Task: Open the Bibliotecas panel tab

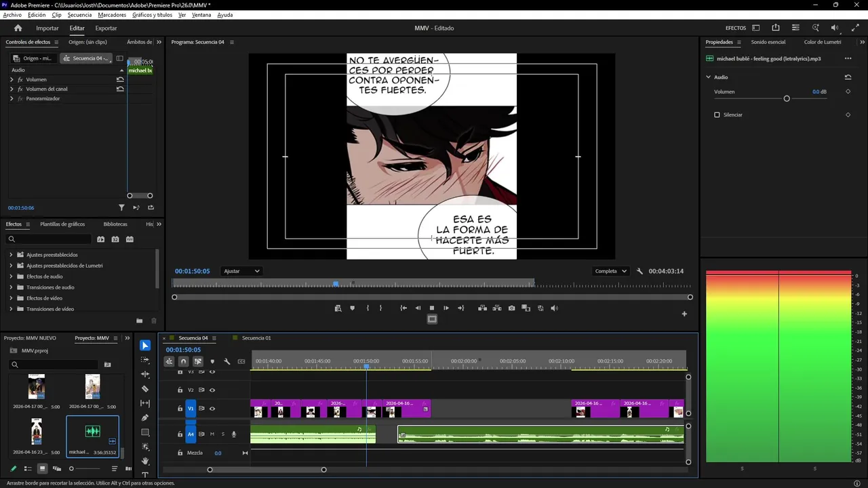Action: point(115,224)
